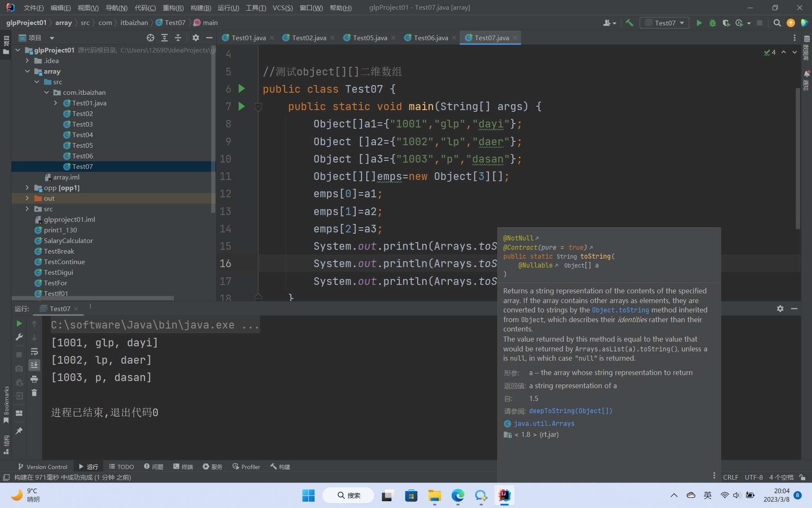812x508 pixels.
Task: Start debugging with the bug icon
Action: click(x=713, y=23)
